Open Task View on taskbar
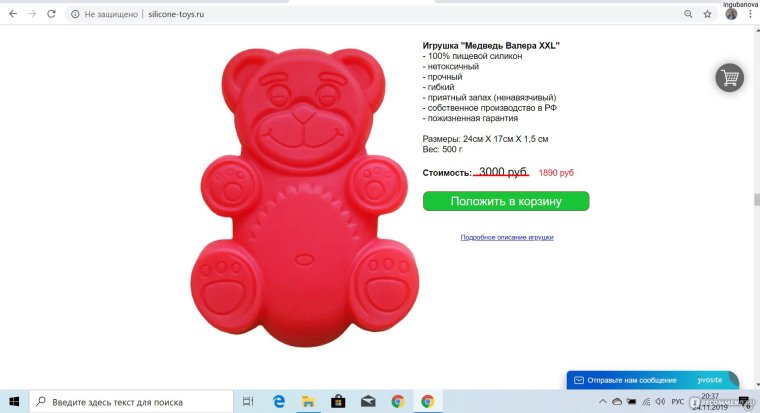This screenshot has height=413, width=760. click(248, 401)
